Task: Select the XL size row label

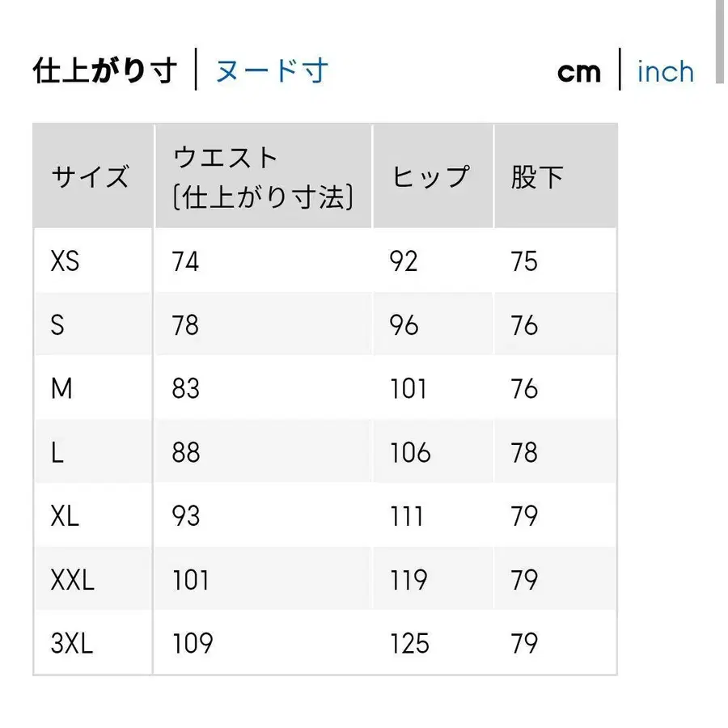Action: (x=65, y=515)
